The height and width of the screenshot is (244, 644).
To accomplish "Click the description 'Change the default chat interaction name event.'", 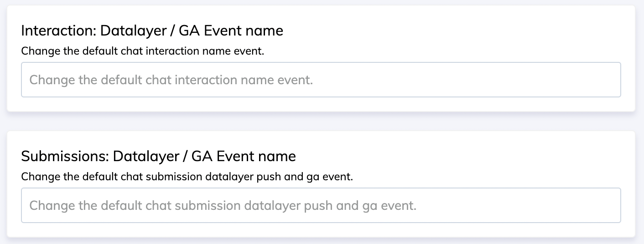I will pos(143,51).
